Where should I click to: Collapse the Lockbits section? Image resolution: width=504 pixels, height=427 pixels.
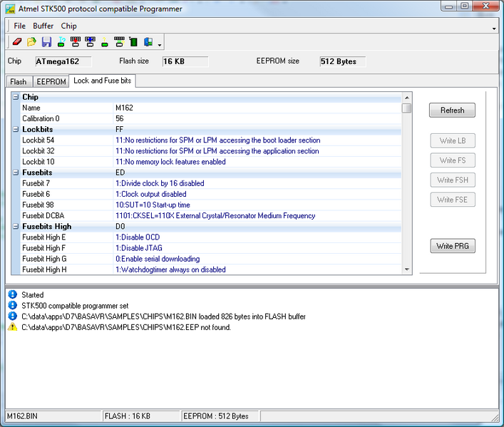[16, 129]
